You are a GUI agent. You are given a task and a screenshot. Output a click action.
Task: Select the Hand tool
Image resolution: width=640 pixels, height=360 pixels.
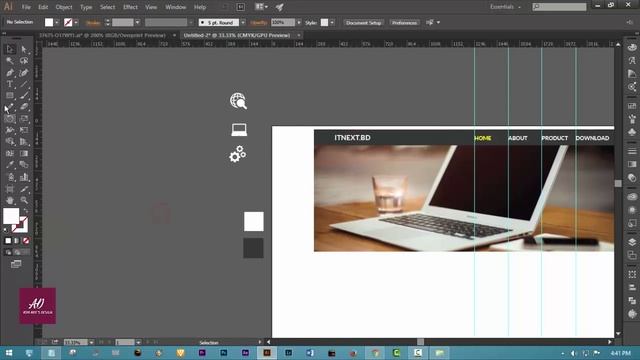click(10, 200)
